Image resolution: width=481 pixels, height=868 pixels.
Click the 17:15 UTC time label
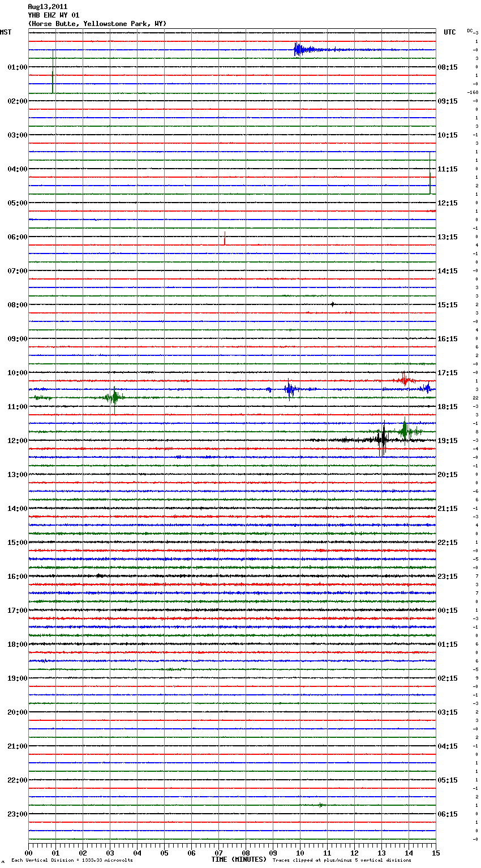(x=448, y=372)
